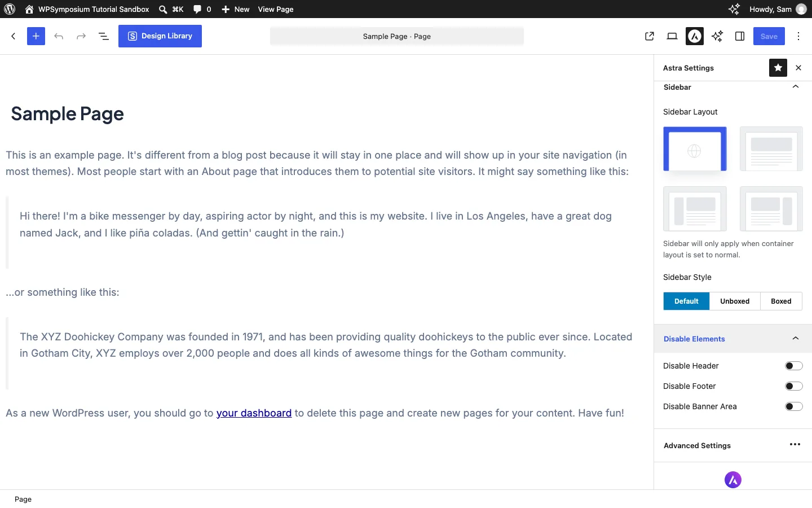Image resolution: width=812 pixels, height=508 pixels.
Task: Choose Unboxed sidebar style
Action: (x=735, y=301)
